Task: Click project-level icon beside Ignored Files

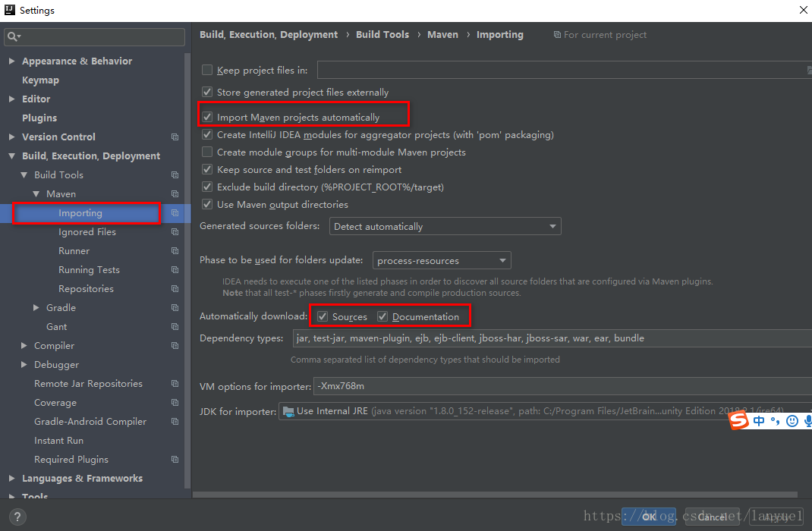Action: pyautogui.click(x=175, y=232)
